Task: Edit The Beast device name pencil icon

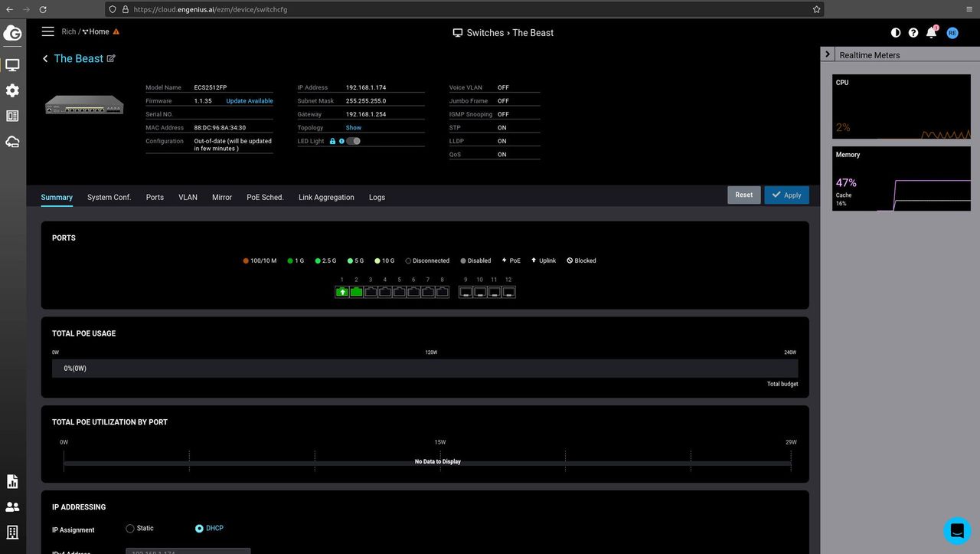Action: pos(111,58)
